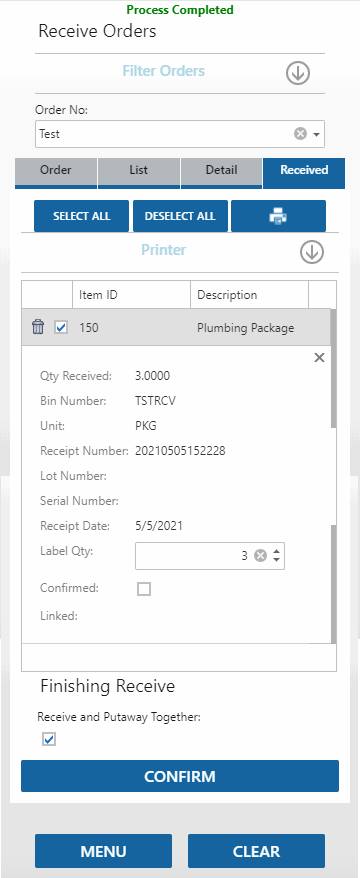This screenshot has width=360, height=878.
Task: Expand Filter Orders with the arrow icon
Action: coord(298,73)
